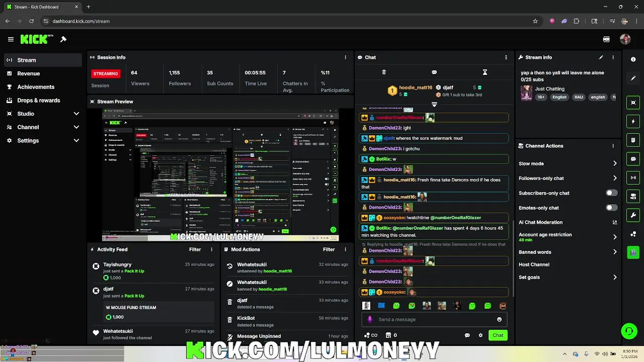Open Account age restriction options arrow
Screen dimensions: 644x362
pos(615,237)
